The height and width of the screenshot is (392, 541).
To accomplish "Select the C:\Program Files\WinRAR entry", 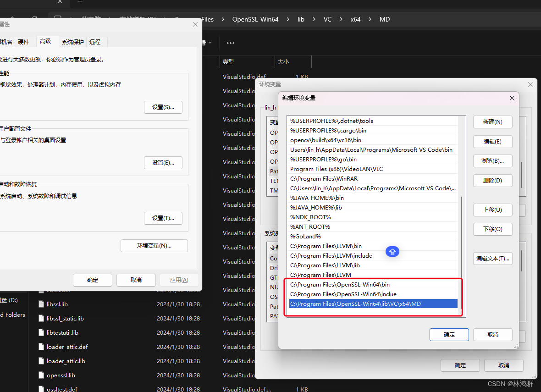I will [x=373, y=179].
